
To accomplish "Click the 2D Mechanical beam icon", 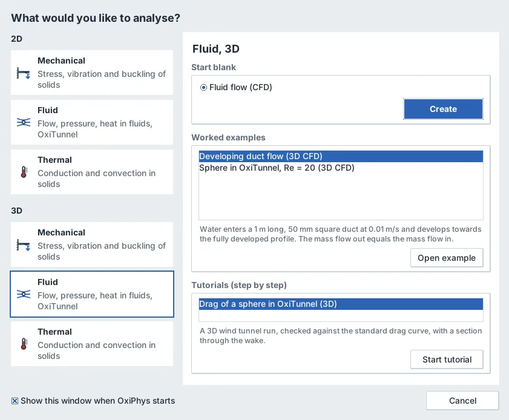I will (x=24, y=73).
